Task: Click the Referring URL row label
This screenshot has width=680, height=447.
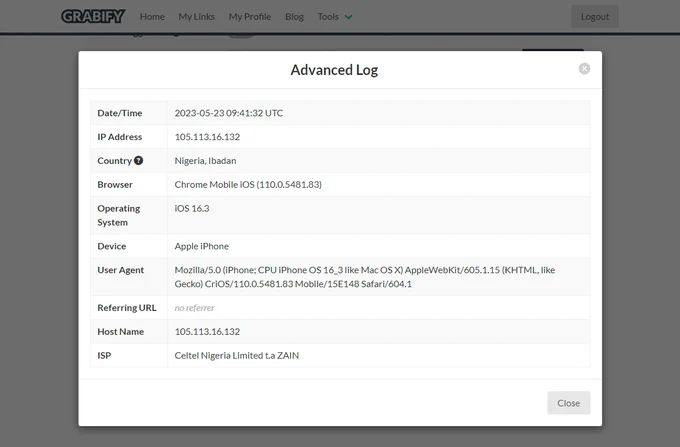Action: pyautogui.click(x=127, y=308)
